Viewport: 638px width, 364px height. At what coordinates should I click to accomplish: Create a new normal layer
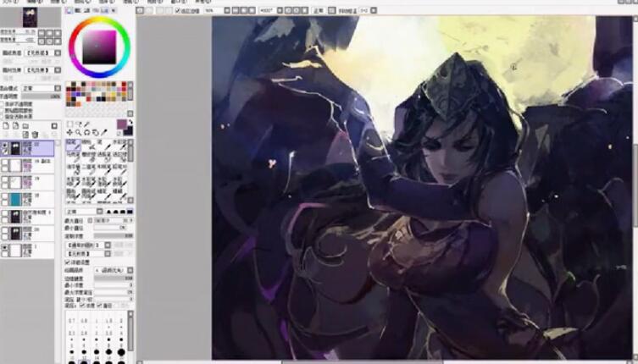coord(6,126)
